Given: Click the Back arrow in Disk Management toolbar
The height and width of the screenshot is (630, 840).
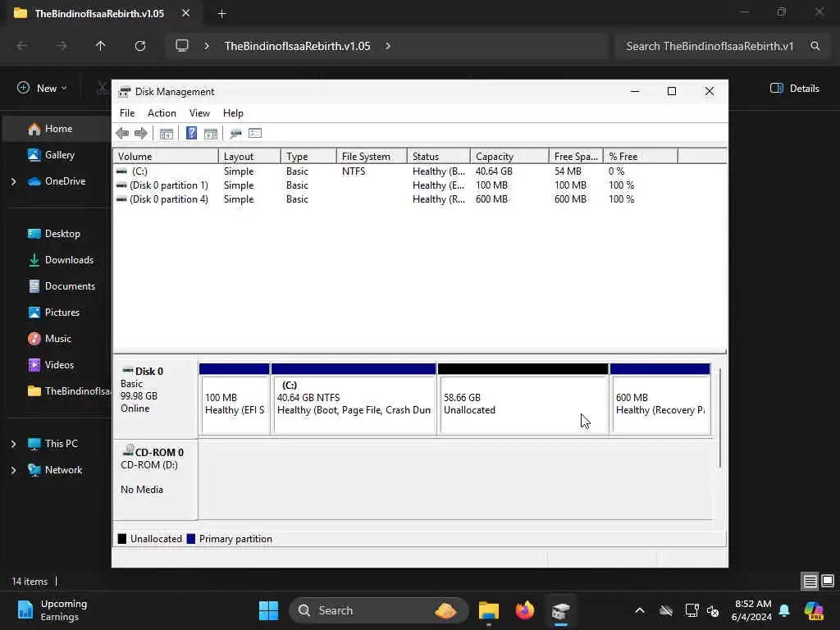Looking at the screenshot, I should tap(122, 134).
